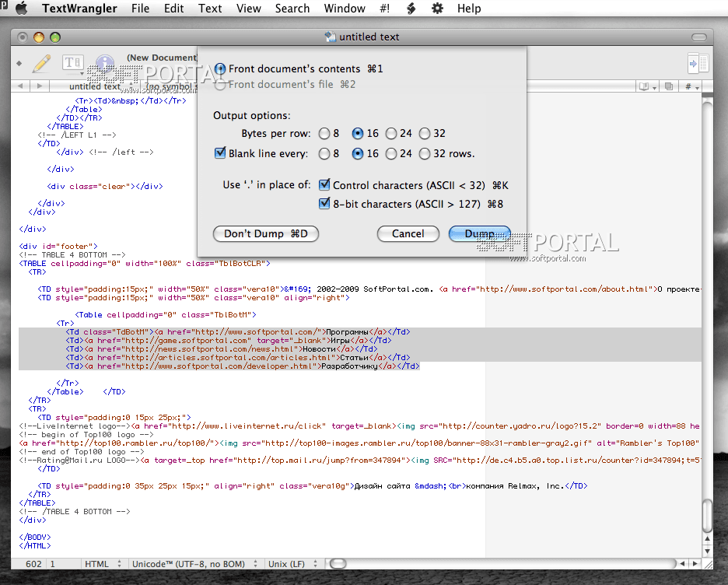Click horizontal scrollbar right arrow
Screen dimensions: 728x585
(695, 564)
